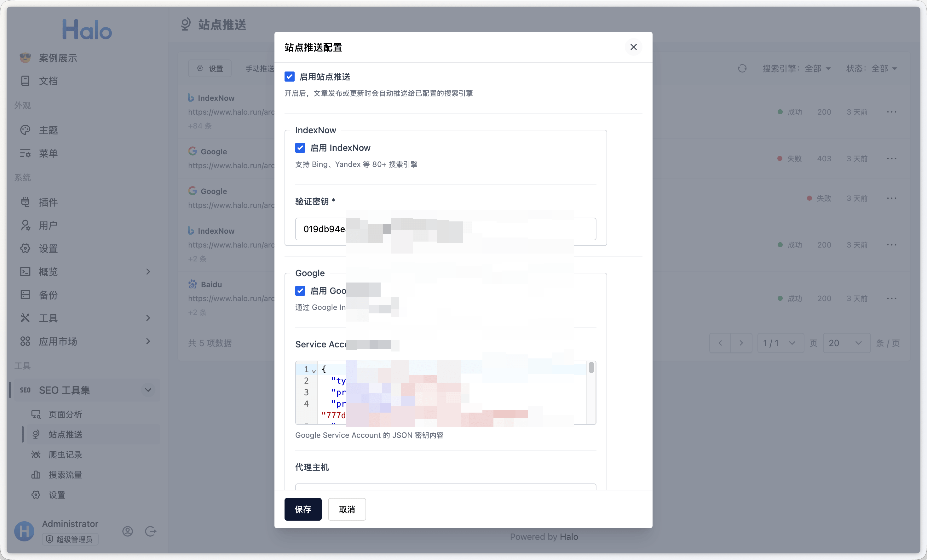This screenshot has height=560, width=927.
Task: Click the user profile icon
Action: pyautogui.click(x=128, y=531)
